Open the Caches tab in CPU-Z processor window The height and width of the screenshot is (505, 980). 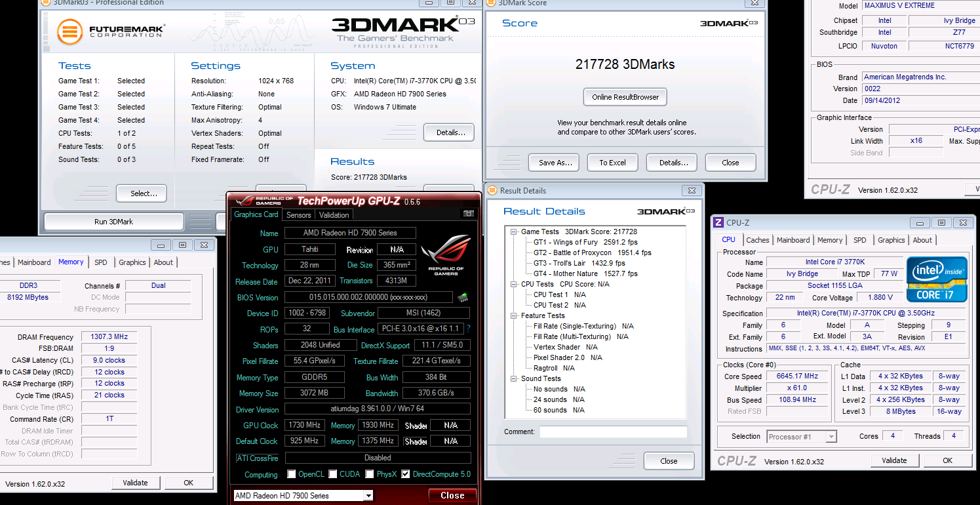[x=758, y=240]
